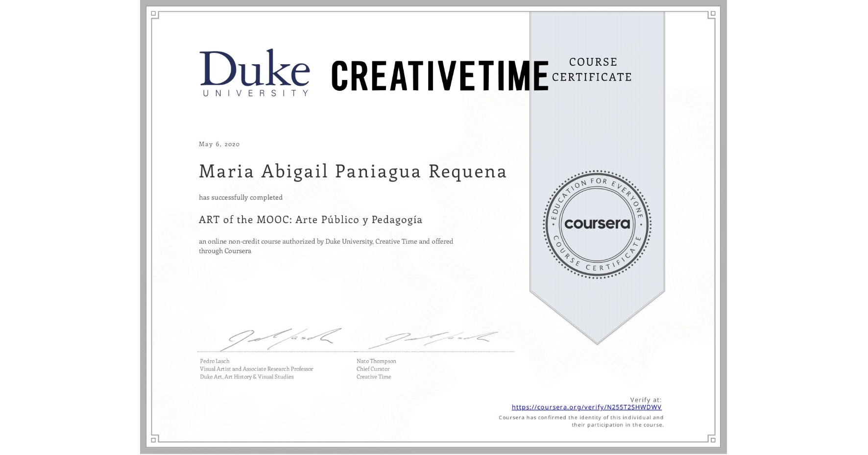Click the course title ART of the MOOC
868x455 pixels.
[310, 220]
